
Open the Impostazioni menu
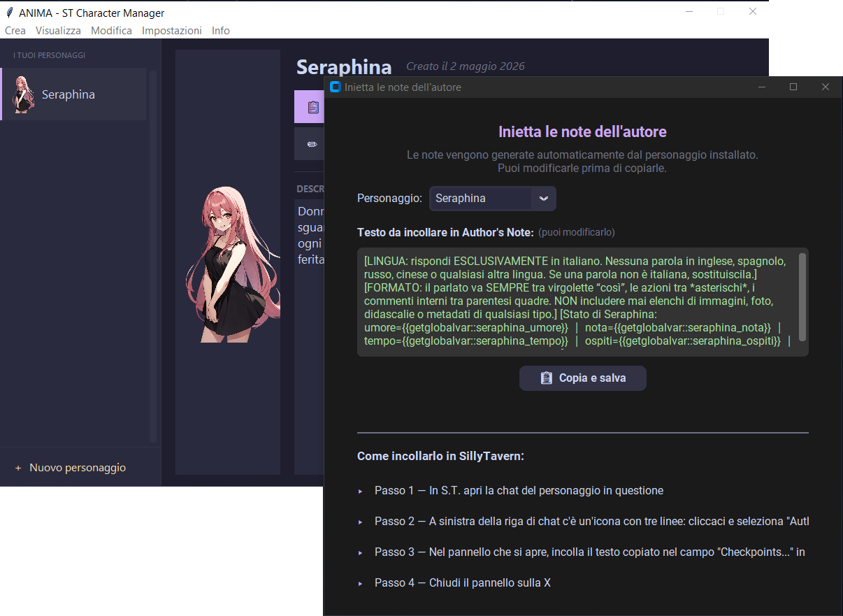pyautogui.click(x=172, y=31)
